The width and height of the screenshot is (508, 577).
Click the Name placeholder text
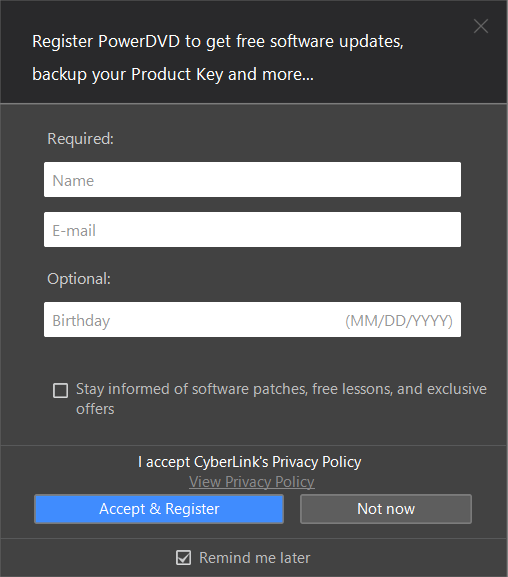(73, 181)
